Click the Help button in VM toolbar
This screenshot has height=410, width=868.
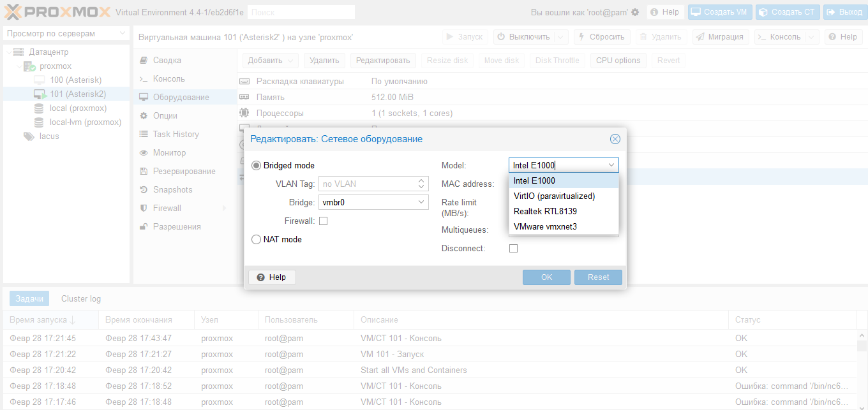843,37
